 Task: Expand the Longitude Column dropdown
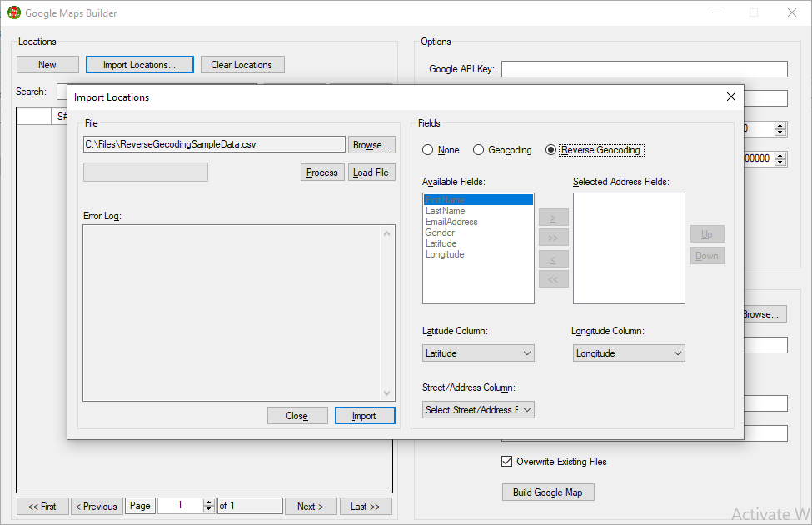(x=629, y=353)
